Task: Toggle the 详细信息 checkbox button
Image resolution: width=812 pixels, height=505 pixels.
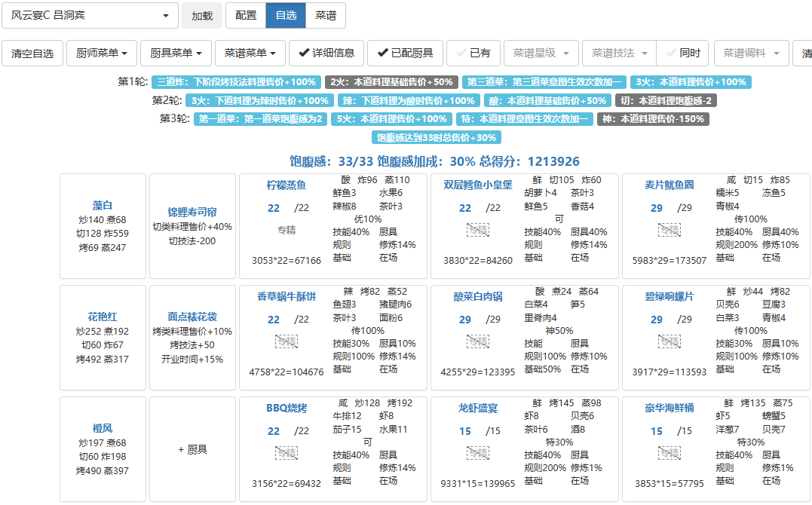Action: click(326, 54)
